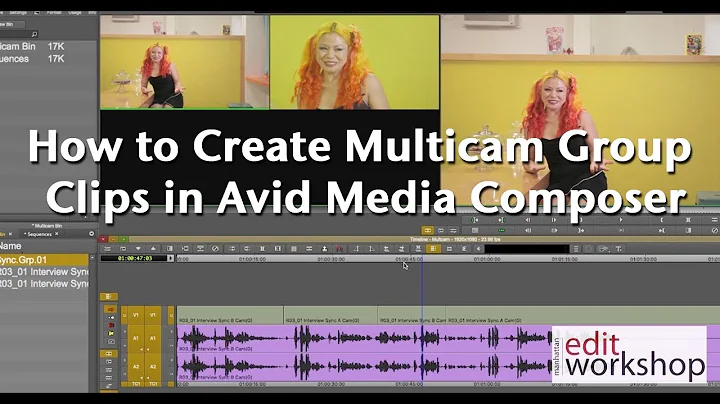This screenshot has height=404, width=720.
Task: Click the sigma icon in the timeline toolbar
Action: [x=464, y=249]
